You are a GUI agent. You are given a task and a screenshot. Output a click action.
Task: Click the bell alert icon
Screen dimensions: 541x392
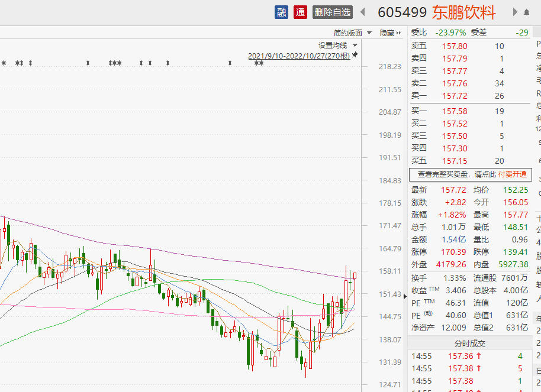(526, 12)
